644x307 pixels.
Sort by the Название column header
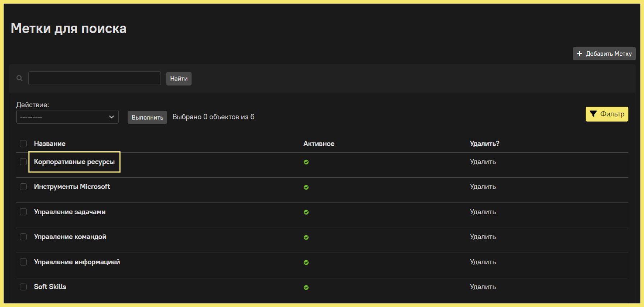(50, 143)
